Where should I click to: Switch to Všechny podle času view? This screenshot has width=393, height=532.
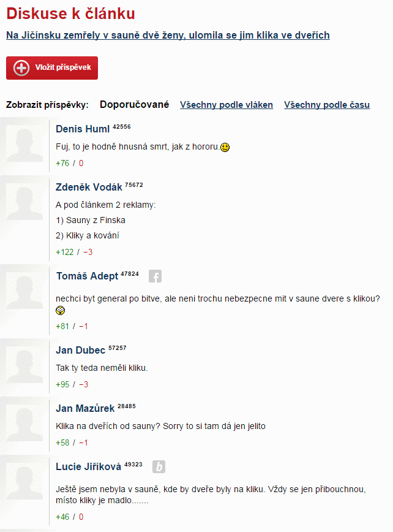coord(327,105)
